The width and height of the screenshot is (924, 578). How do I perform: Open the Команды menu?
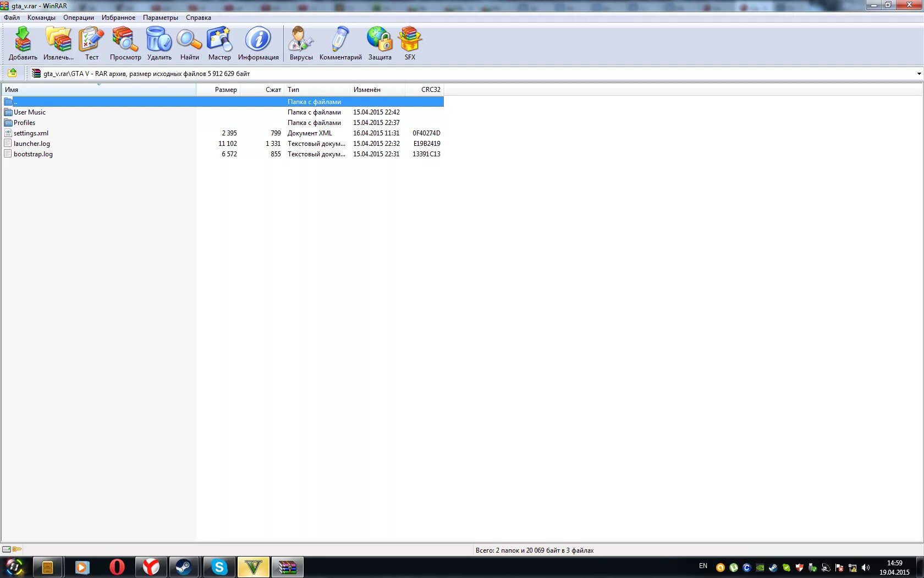(41, 18)
